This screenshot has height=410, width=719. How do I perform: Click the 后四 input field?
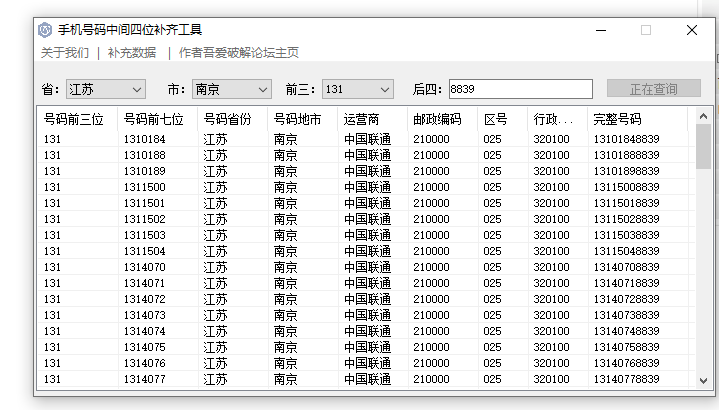click(x=520, y=90)
